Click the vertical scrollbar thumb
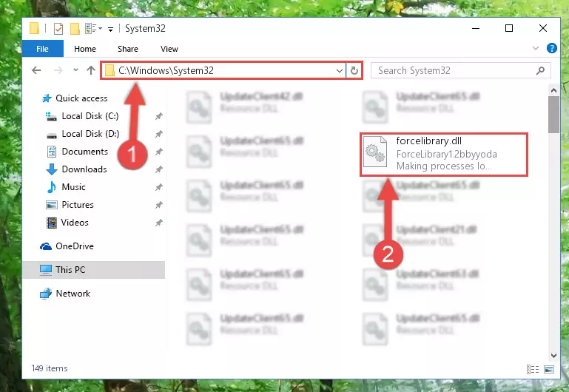 point(553,115)
